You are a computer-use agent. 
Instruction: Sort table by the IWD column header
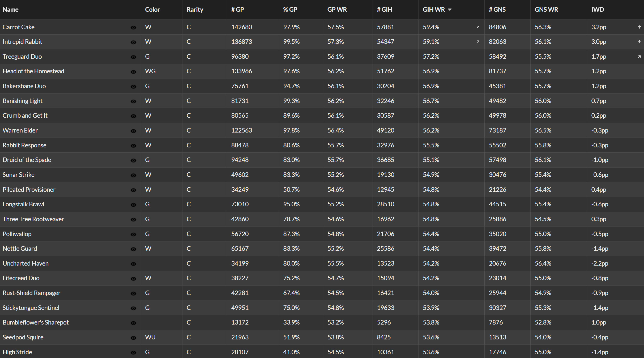(598, 10)
